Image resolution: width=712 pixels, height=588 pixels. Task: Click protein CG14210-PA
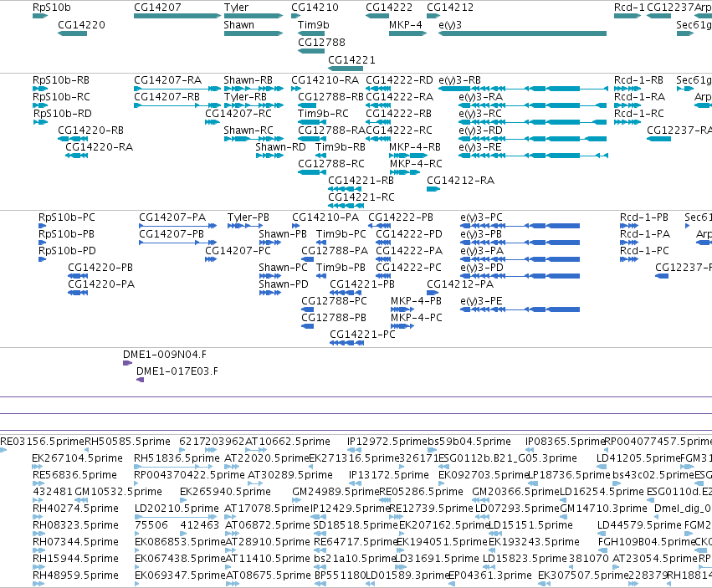pos(325,217)
